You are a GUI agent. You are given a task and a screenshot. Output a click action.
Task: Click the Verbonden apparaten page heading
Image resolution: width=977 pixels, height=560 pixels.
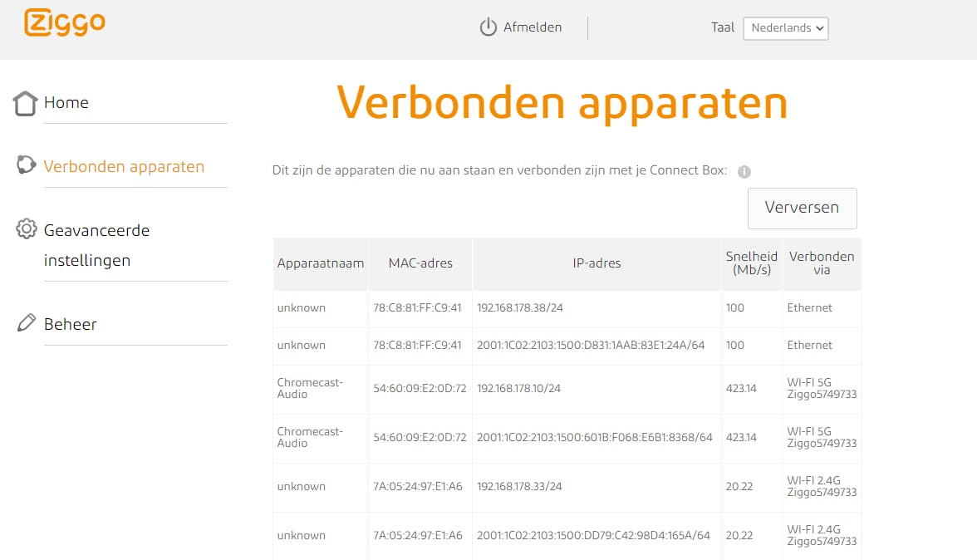pos(562,103)
